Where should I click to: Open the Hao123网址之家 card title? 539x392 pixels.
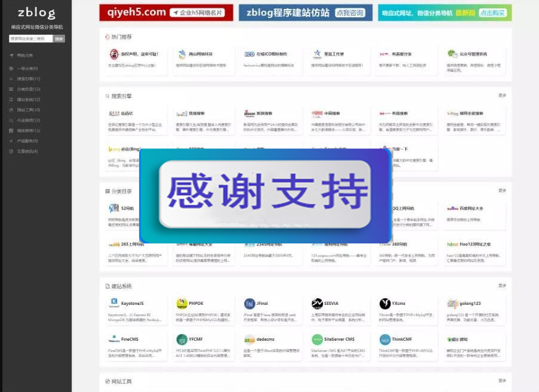(475, 244)
